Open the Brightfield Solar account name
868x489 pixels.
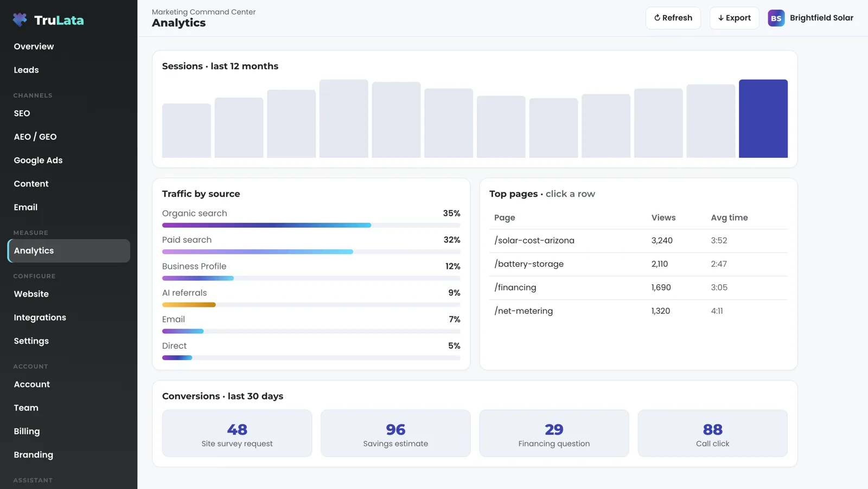click(x=821, y=18)
